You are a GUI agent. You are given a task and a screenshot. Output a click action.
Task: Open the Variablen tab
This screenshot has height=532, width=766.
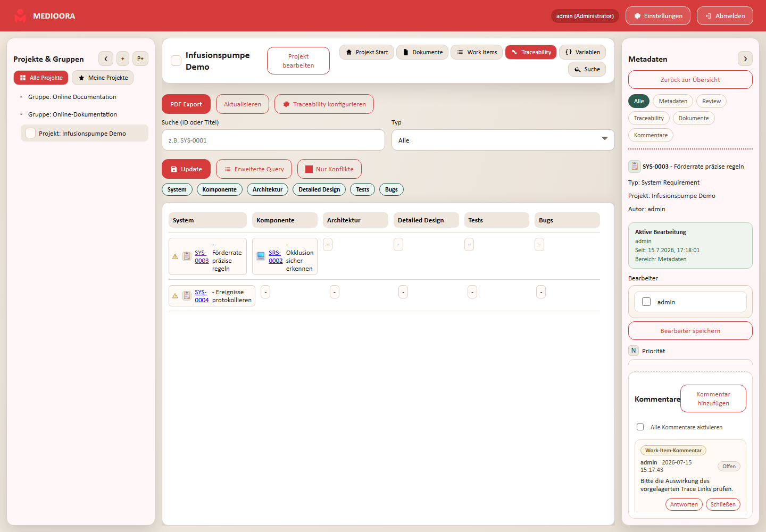tap(582, 52)
